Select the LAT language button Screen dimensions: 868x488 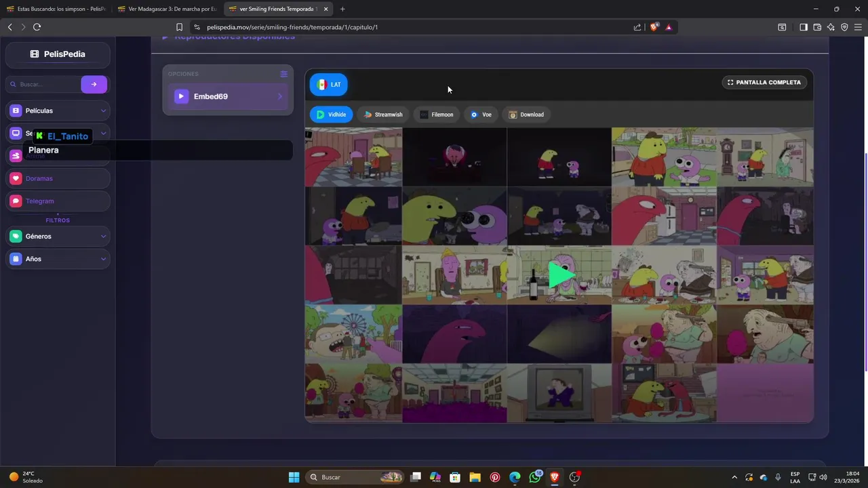(329, 85)
